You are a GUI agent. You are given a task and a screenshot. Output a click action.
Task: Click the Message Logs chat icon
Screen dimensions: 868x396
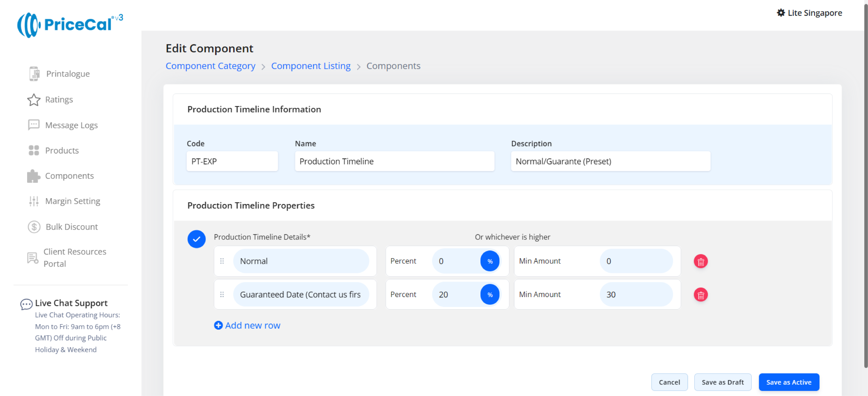coord(34,125)
